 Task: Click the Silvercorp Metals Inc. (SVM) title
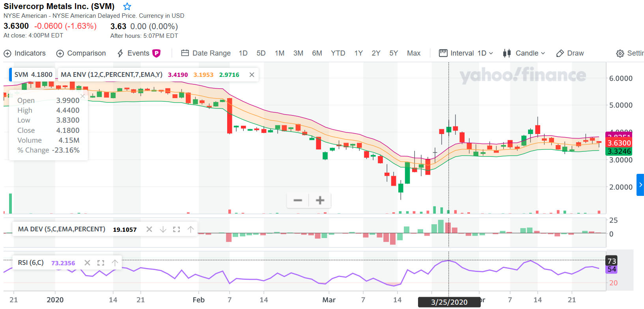(x=59, y=6)
